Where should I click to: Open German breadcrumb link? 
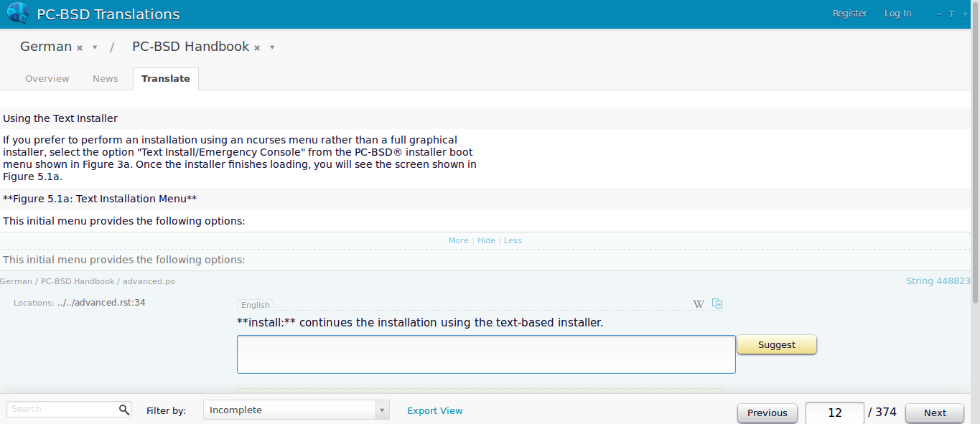(x=16, y=281)
